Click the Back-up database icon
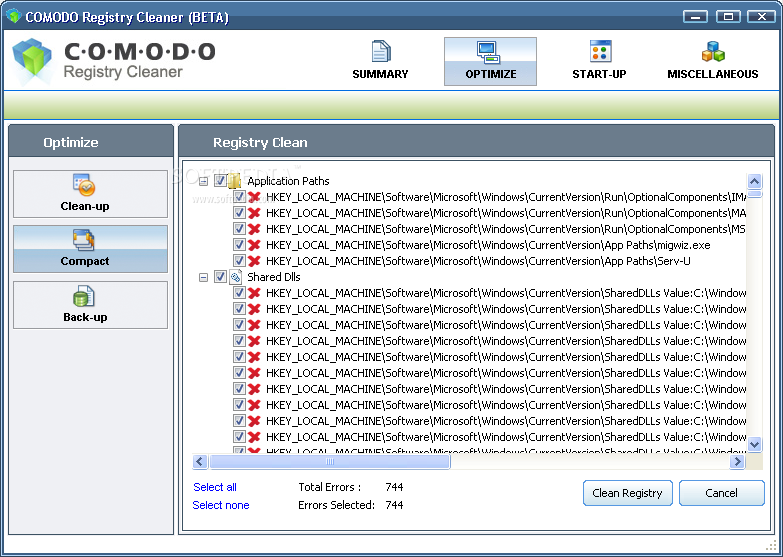 (84, 296)
